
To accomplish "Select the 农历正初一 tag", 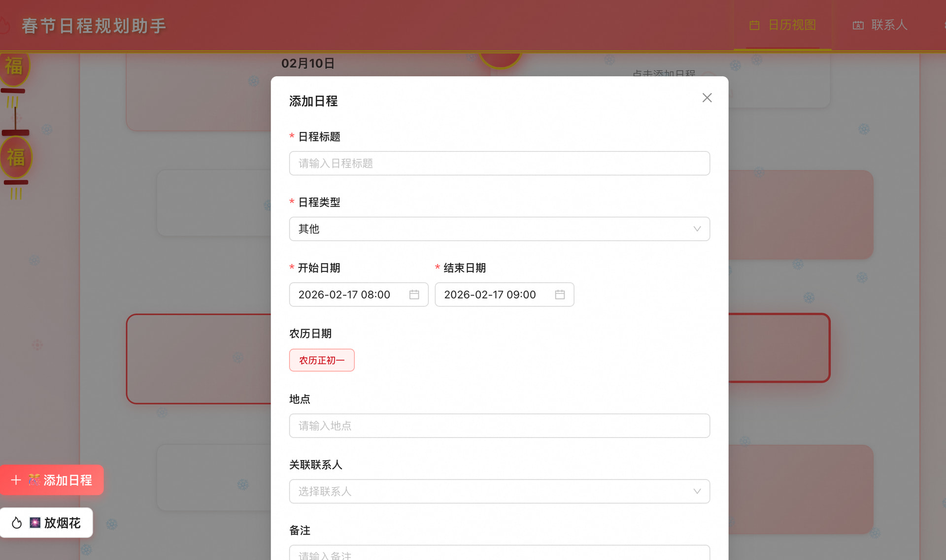I will coord(322,361).
